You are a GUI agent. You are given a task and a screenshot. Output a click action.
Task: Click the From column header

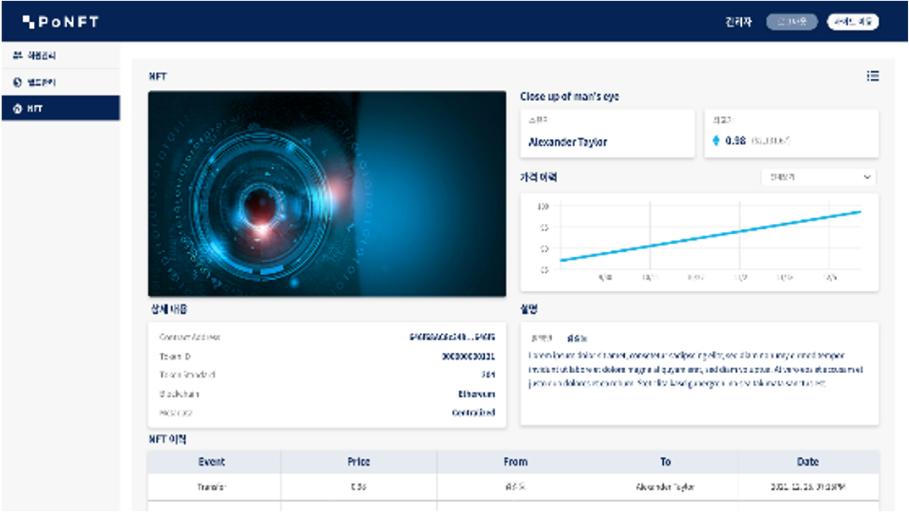515,462
